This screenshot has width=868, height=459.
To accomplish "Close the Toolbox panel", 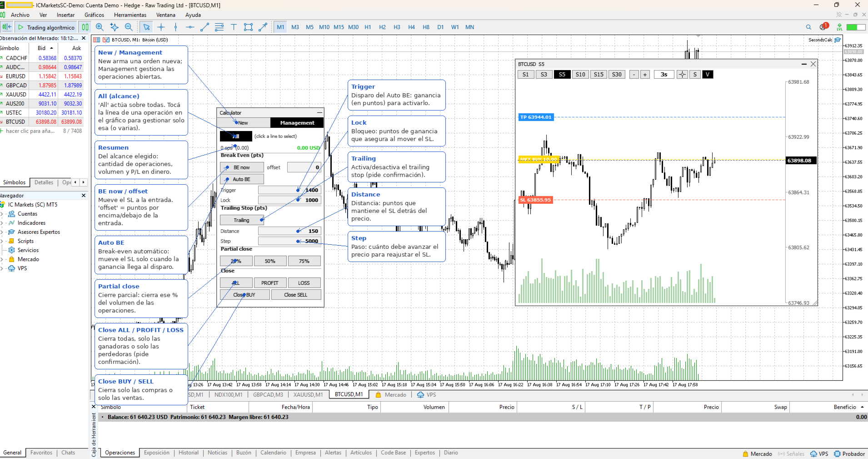I will click(x=94, y=407).
